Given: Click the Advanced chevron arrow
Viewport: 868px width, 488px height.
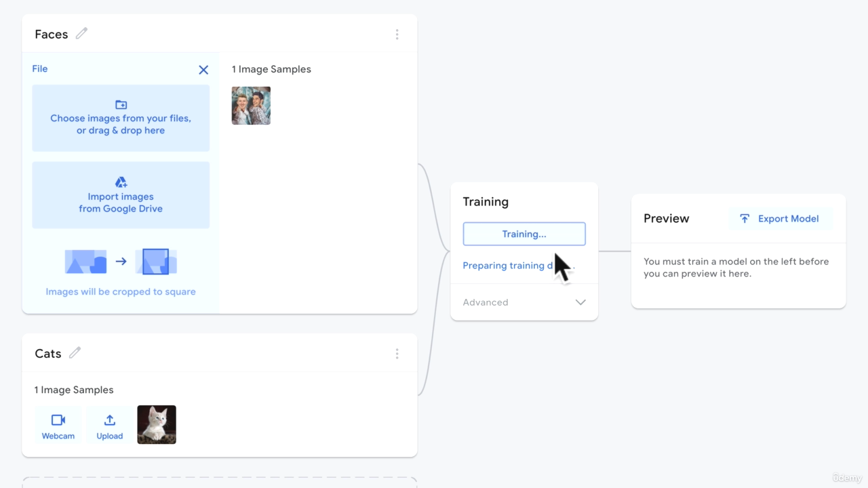Looking at the screenshot, I should [x=580, y=302].
